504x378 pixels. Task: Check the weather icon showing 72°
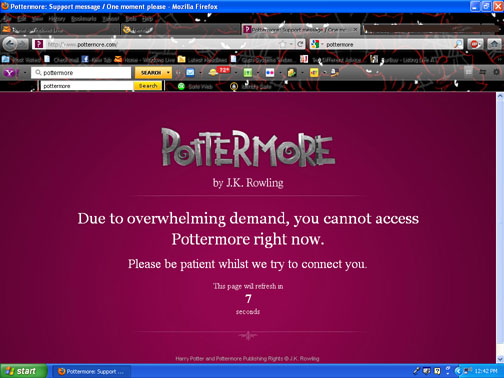click(219, 71)
